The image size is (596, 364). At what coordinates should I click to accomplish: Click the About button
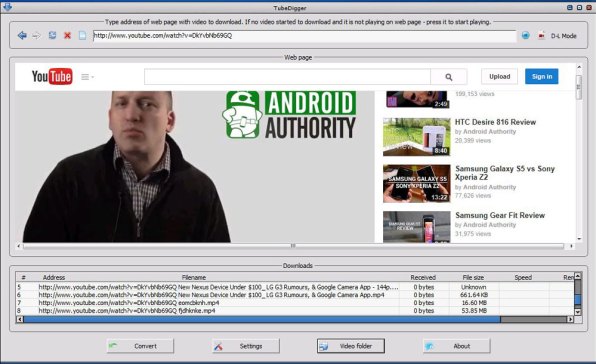point(457,346)
